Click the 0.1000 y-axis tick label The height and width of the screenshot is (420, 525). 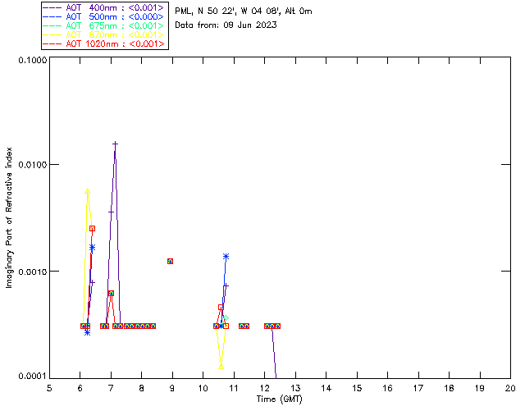(32, 60)
